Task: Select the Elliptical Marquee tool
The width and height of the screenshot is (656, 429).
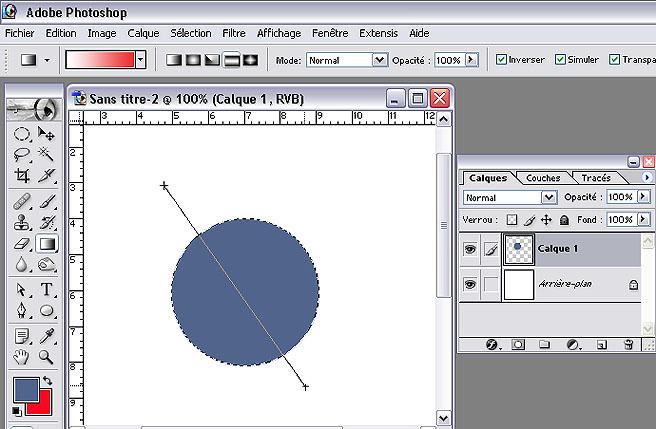Action: pos(22,134)
